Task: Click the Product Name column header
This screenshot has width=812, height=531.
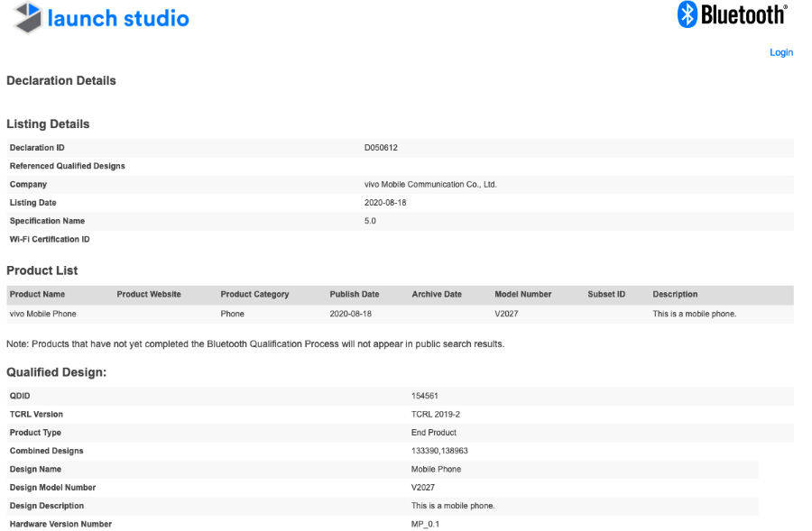Action: (x=37, y=295)
